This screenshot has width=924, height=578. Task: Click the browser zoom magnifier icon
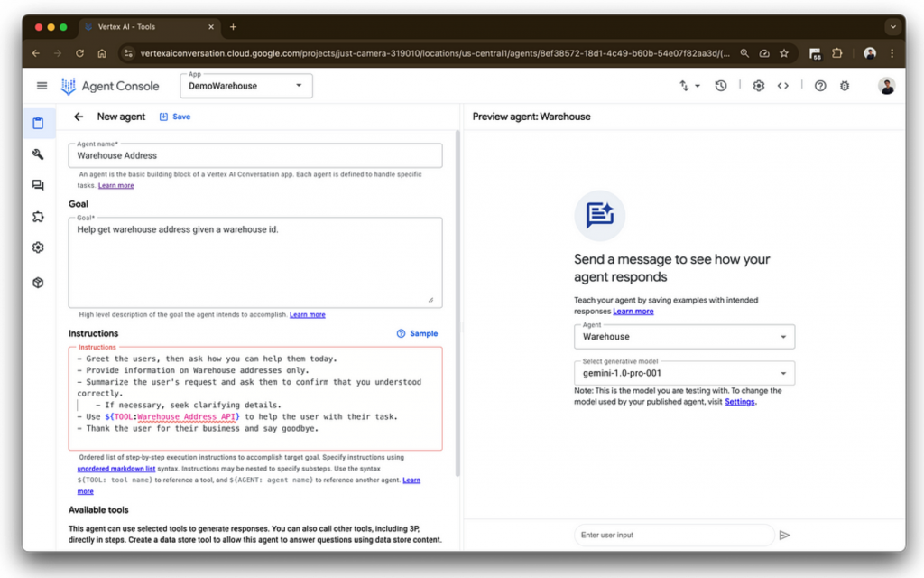pos(744,53)
